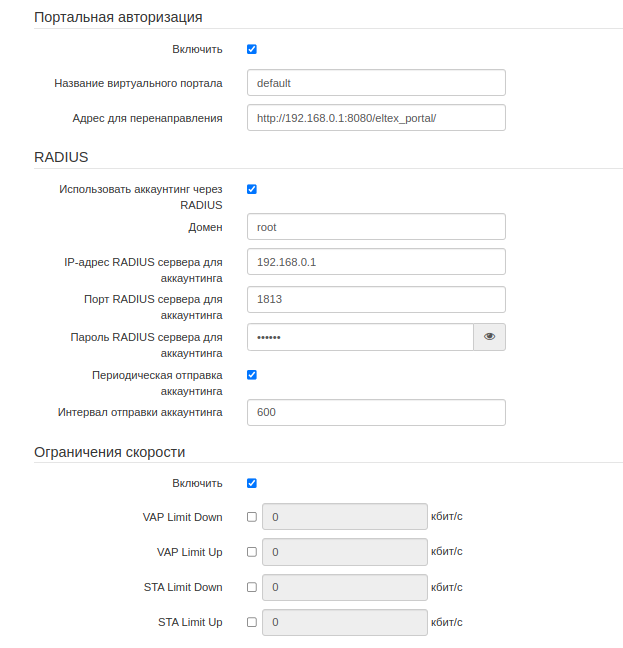Show the RADIUS password with eye icon
This screenshot has height=648, width=623.
tap(489, 337)
